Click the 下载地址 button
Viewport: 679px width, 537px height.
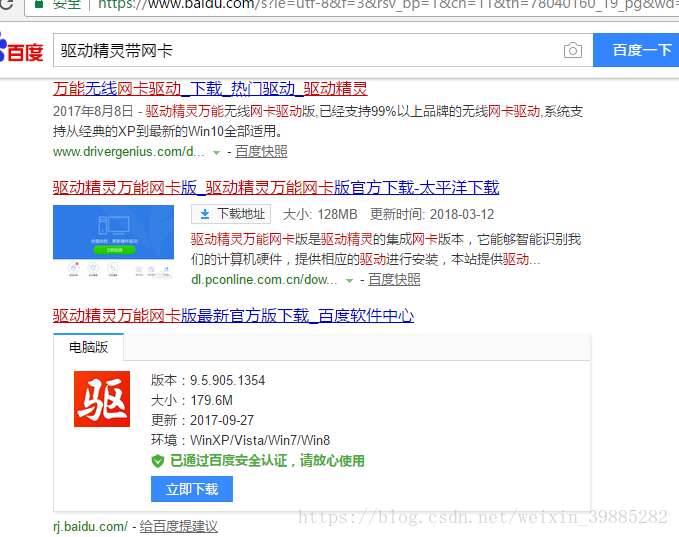(231, 214)
